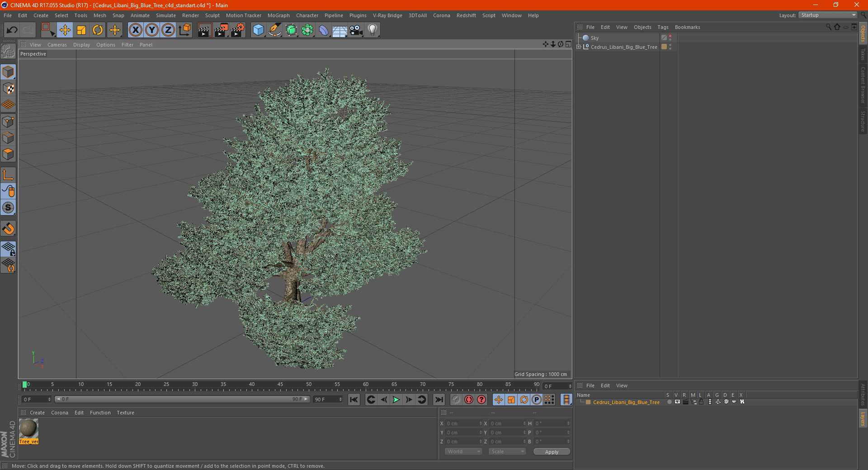Open the Takes side tab
This screenshot has height=470, width=868.
click(863, 54)
